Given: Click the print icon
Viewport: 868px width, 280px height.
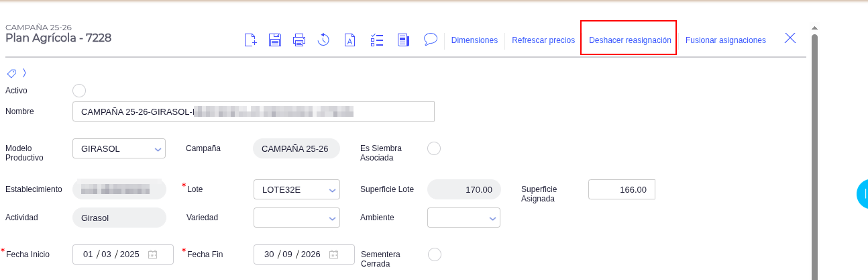Looking at the screenshot, I should (299, 40).
